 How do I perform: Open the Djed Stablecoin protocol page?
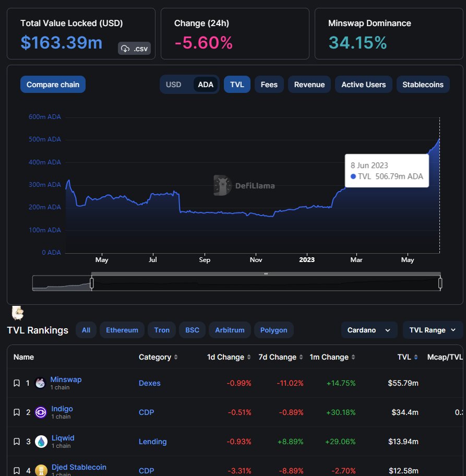pyautogui.click(x=79, y=467)
